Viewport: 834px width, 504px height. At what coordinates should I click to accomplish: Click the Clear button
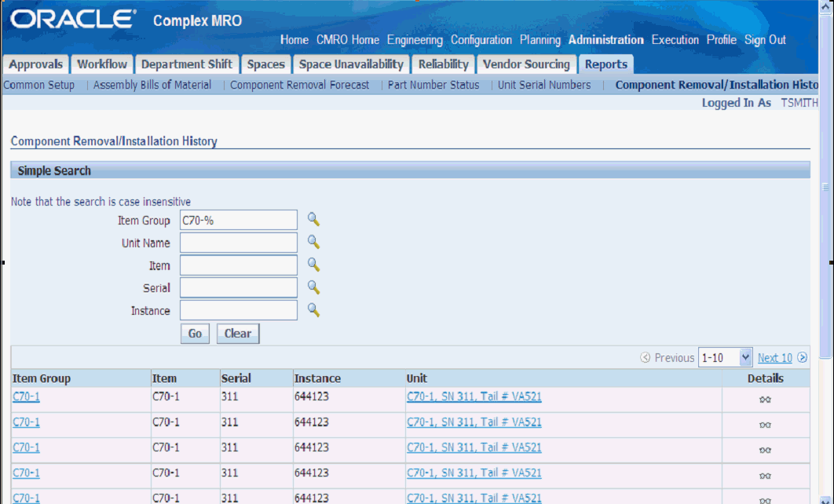click(x=238, y=334)
